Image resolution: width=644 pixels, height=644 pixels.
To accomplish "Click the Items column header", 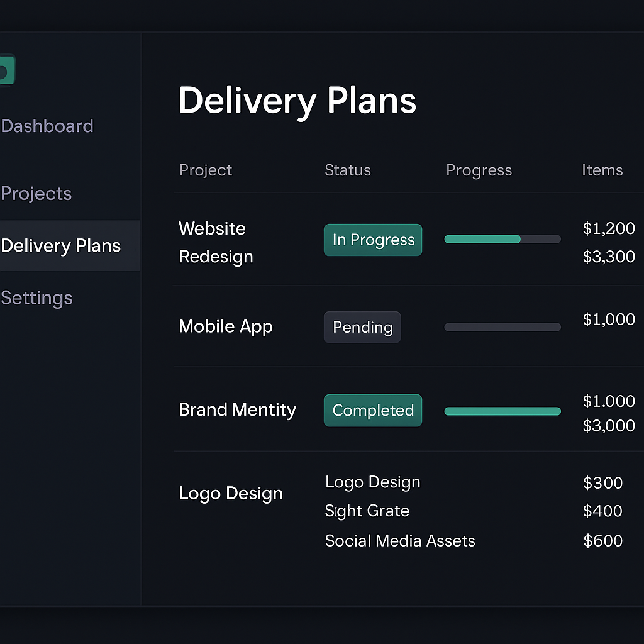I will pos(602,170).
